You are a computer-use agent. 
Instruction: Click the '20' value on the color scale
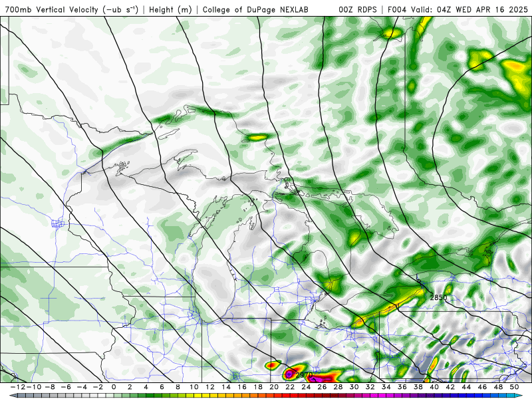point(274,387)
